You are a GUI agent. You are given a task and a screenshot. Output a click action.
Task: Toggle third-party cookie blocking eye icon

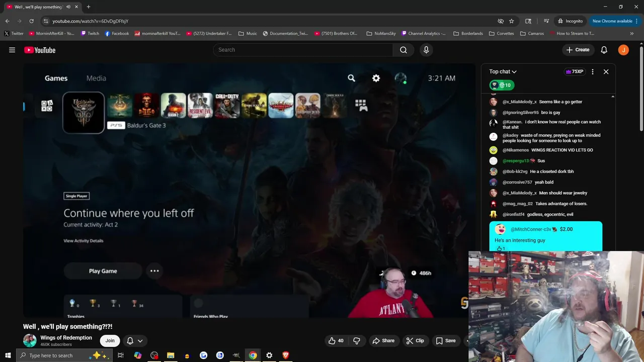pyautogui.click(x=501, y=21)
